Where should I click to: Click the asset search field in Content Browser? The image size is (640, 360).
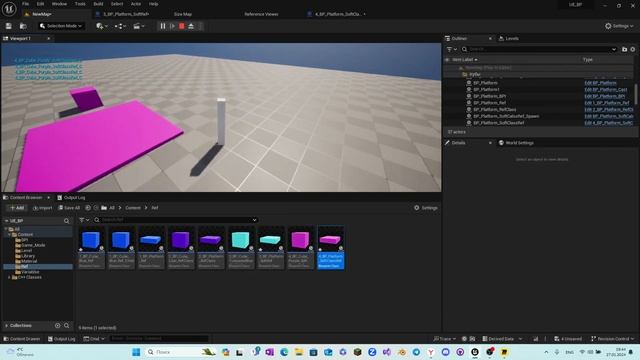(x=176, y=220)
